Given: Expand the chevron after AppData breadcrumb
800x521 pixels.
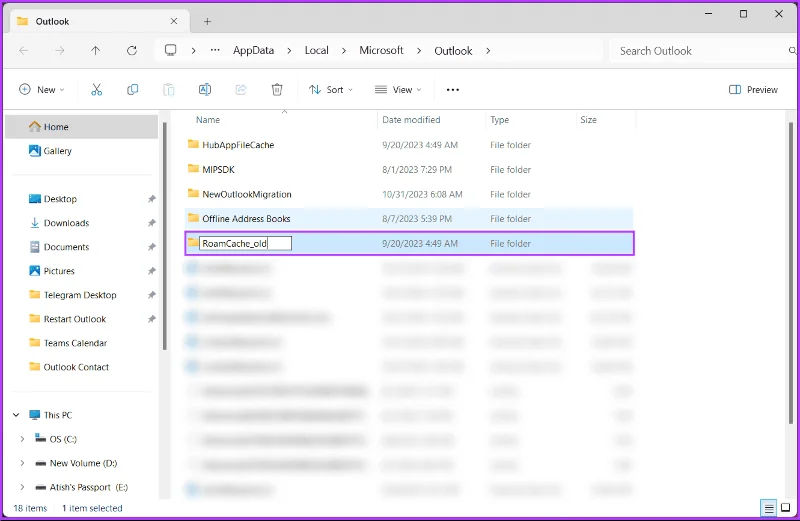Looking at the screenshot, I should tap(289, 51).
